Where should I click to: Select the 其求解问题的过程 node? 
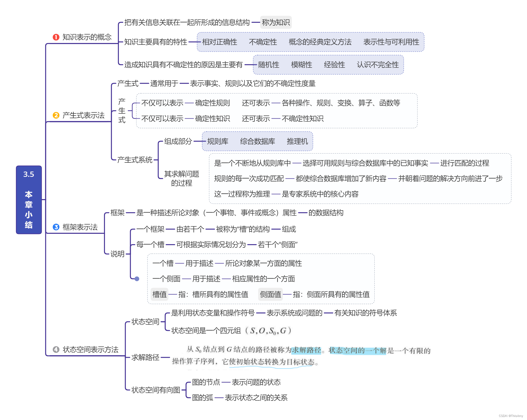click(x=182, y=178)
